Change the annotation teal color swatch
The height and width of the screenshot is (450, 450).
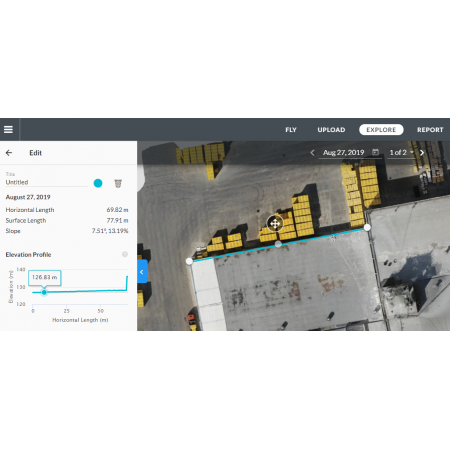pyautogui.click(x=98, y=183)
